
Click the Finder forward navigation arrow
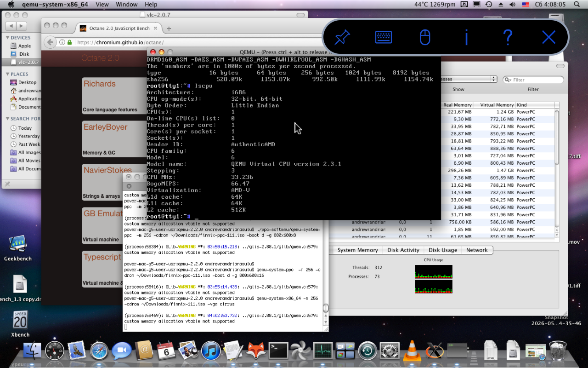click(x=22, y=26)
